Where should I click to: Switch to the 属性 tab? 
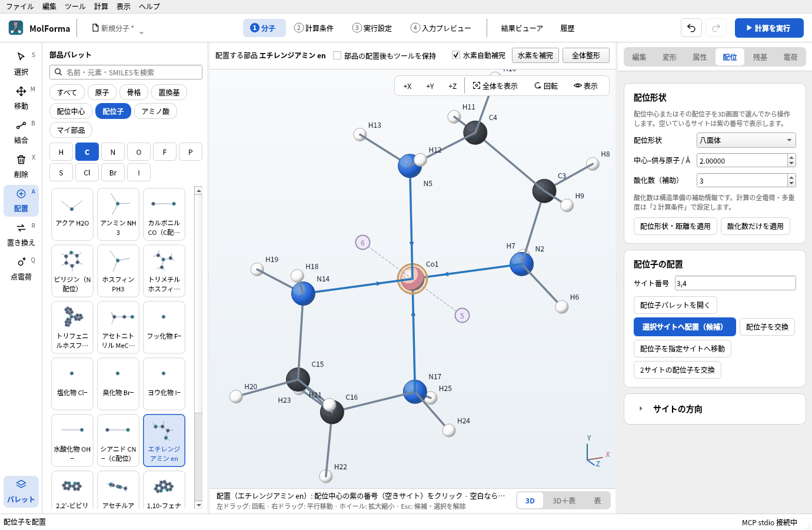[x=700, y=57]
